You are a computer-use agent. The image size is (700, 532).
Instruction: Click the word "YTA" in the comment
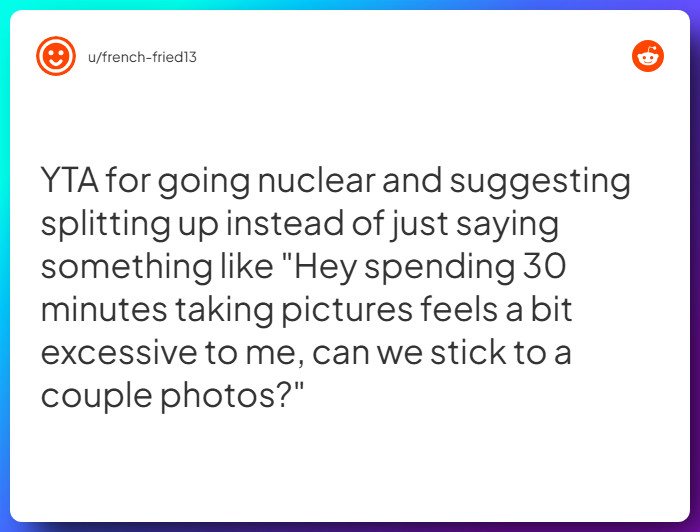tap(70, 182)
